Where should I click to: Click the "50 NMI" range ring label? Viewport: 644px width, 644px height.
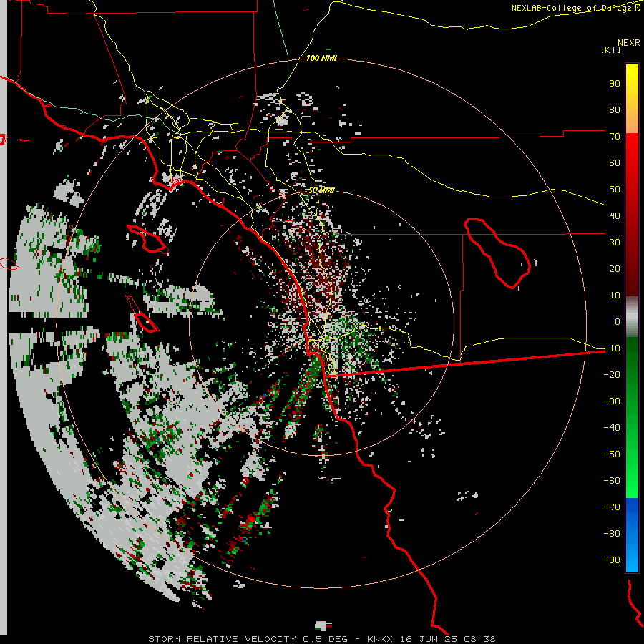pos(321,190)
